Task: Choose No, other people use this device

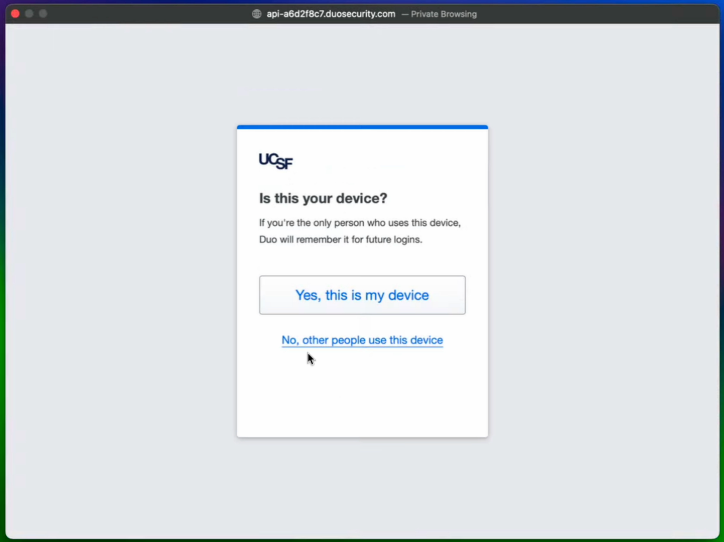Action: pos(362,340)
